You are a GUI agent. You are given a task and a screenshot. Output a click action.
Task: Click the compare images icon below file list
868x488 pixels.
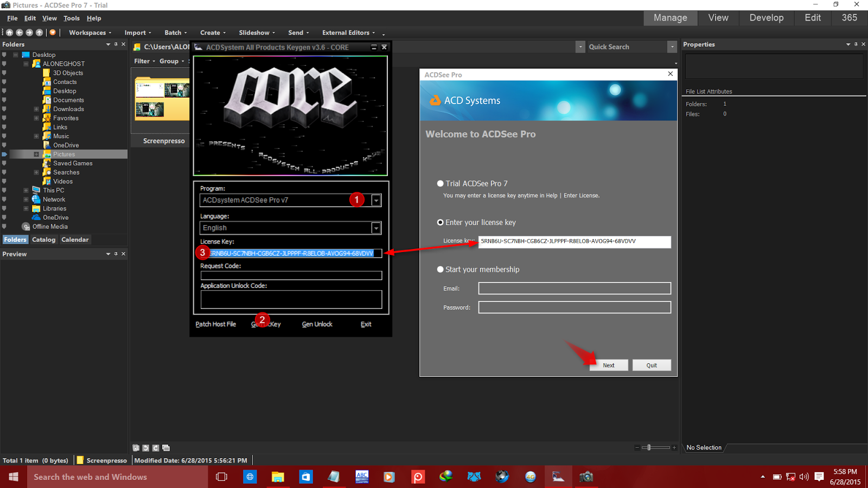pyautogui.click(x=166, y=448)
